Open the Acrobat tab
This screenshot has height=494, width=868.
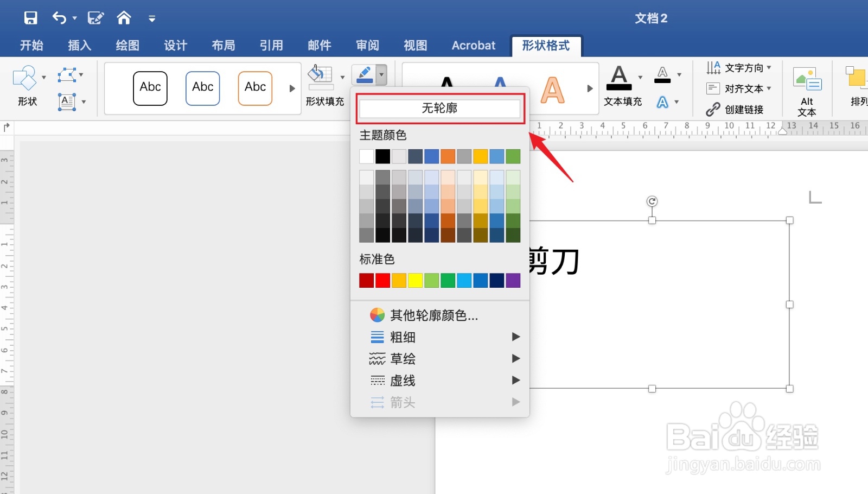tap(474, 46)
